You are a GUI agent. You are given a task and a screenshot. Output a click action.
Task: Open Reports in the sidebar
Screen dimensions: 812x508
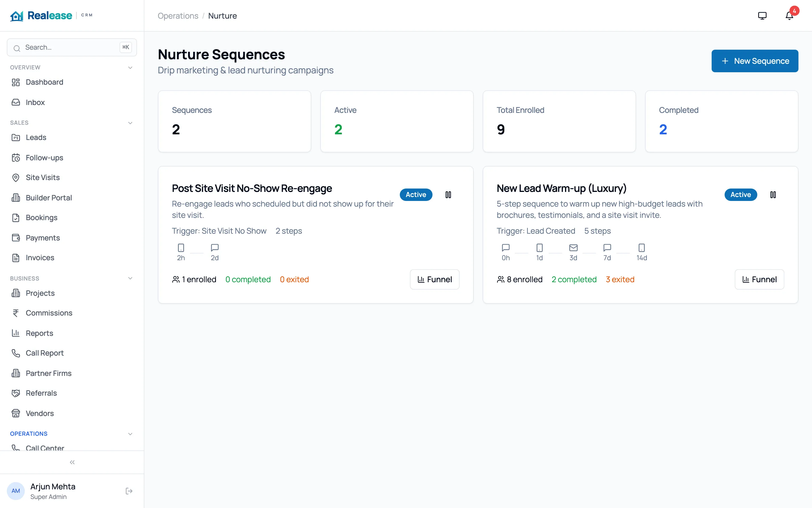72,333
